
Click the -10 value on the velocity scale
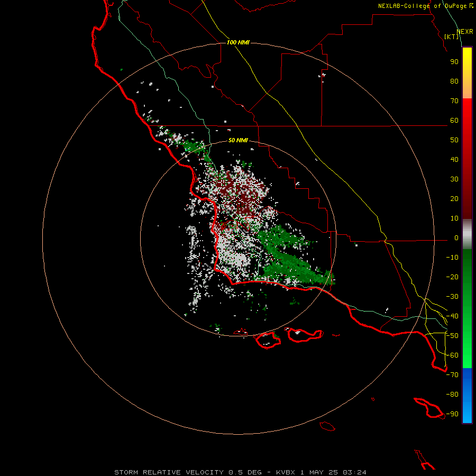[x=452, y=258]
